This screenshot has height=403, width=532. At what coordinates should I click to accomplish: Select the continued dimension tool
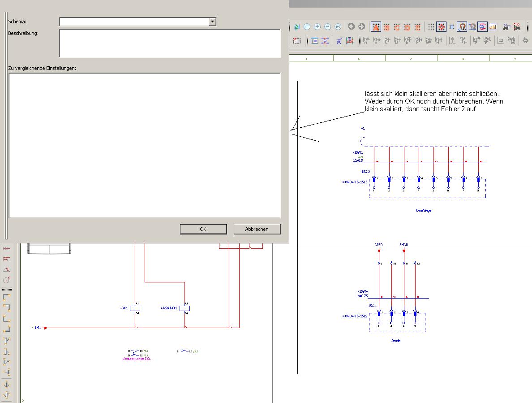pyautogui.click(x=6, y=259)
